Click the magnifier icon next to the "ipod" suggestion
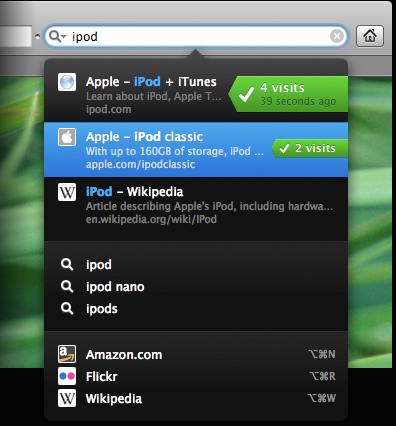Screen dimensions: 396x426 [x=67, y=265]
